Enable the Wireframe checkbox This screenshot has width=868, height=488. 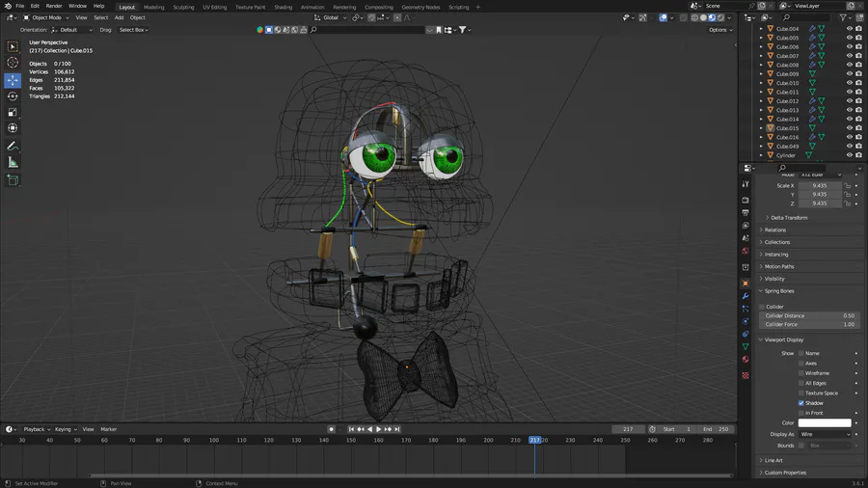click(x=801, y=373)
